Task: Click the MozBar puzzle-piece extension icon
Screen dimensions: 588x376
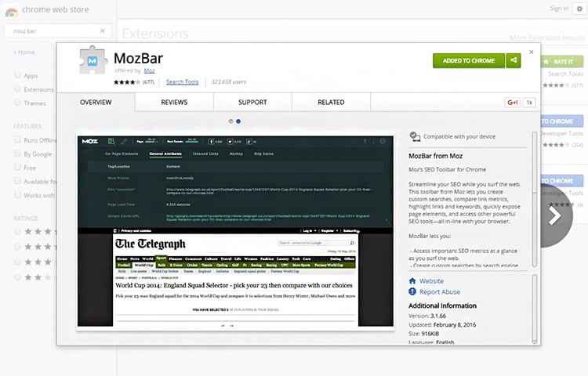Action: (x=92, y=60)
